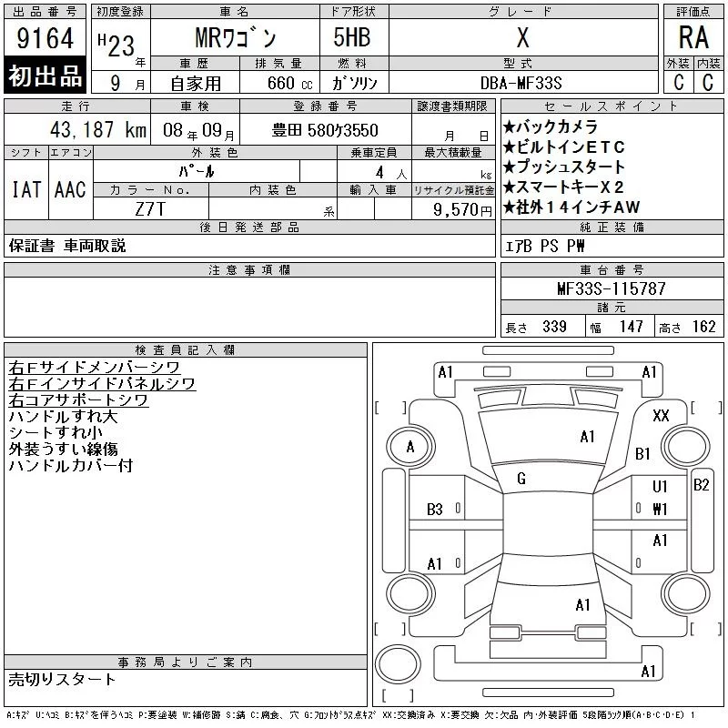Click the note 右Fサイドメンバーシワ
The height and width of the screenshot is (728, 728).
pos(95,367)
